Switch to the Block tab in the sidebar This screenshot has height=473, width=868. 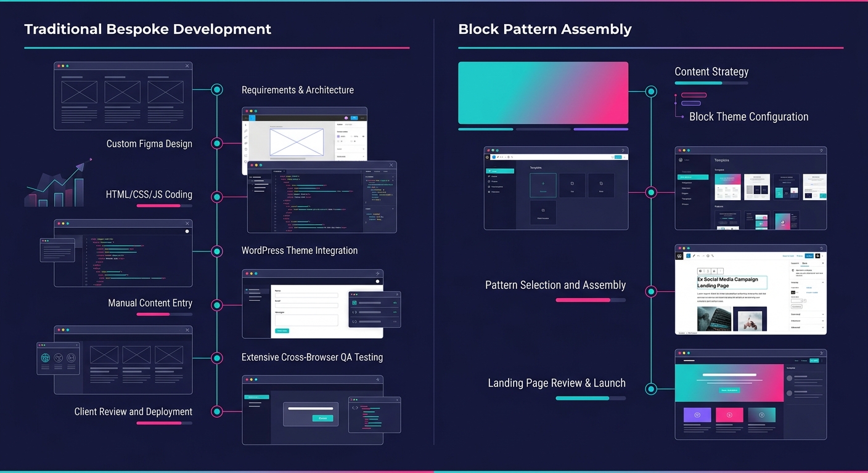tap(806, 263)
